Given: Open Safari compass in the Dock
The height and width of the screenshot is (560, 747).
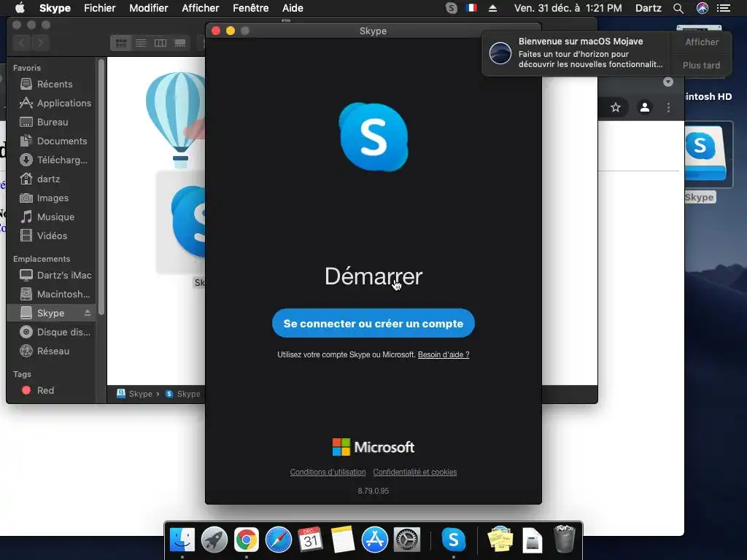Looking at the screenshot, I should tap(278, 540).
